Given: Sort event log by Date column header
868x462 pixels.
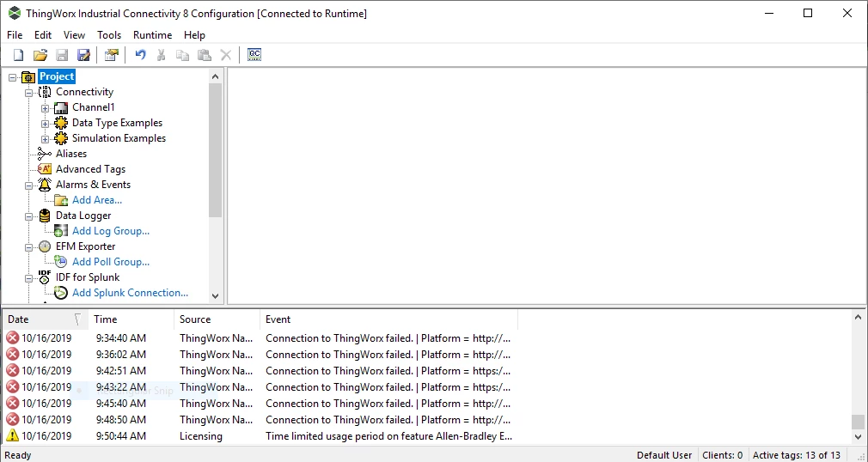Looking at the screenshot, I should 45,319.
